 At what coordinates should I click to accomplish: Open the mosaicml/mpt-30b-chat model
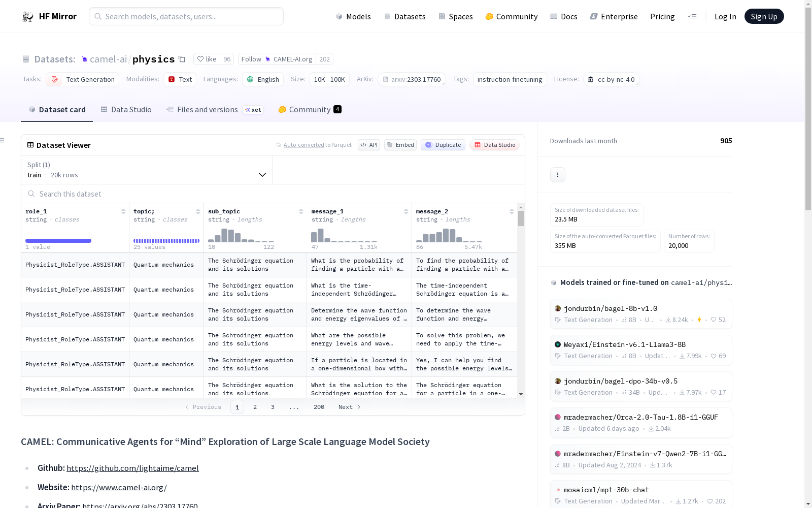point(641,495)
